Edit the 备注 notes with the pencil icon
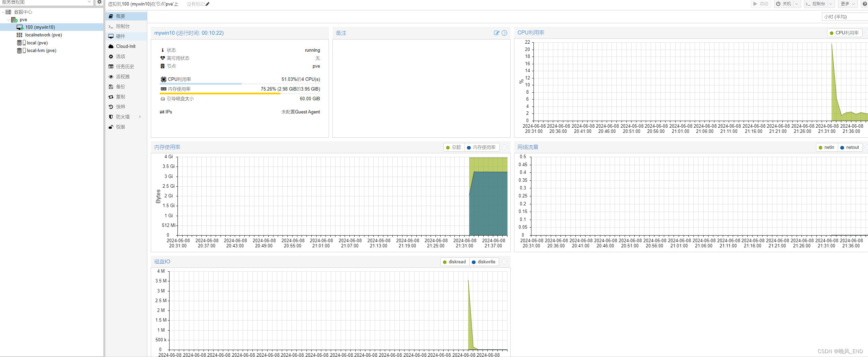The width and height of the screenshot is (868, 357). pos(496,33)
